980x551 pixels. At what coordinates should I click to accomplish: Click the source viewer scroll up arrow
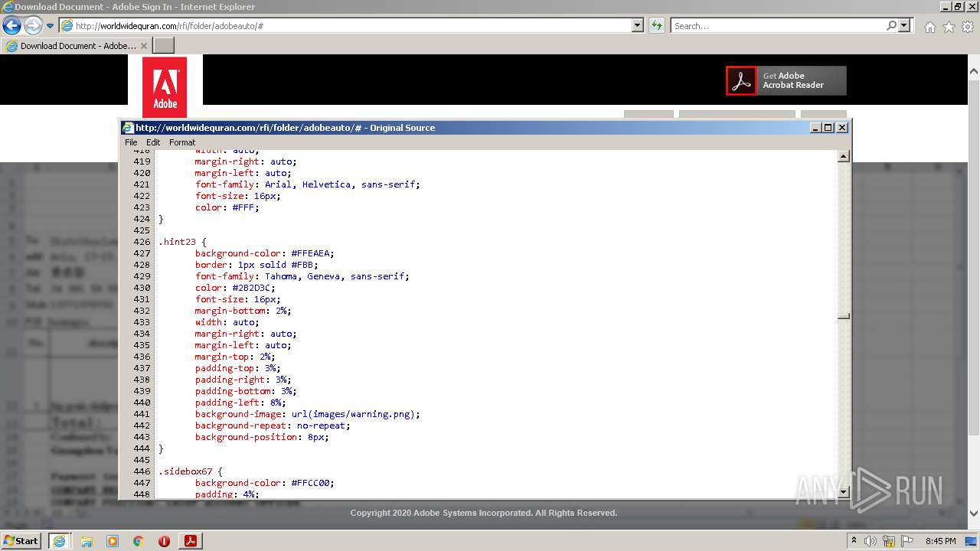coord(844,157)
